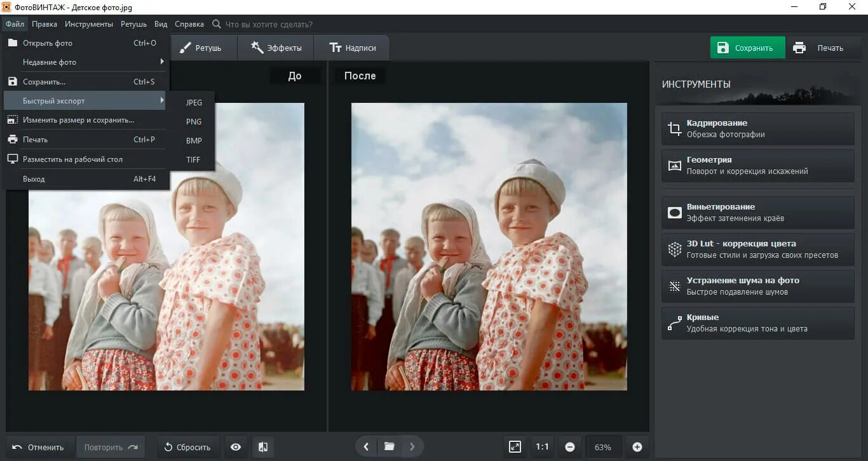Screen dimensions: 868x461
Task: Select Устранение шума noise removal tool
Action: (x=758, y=286)
